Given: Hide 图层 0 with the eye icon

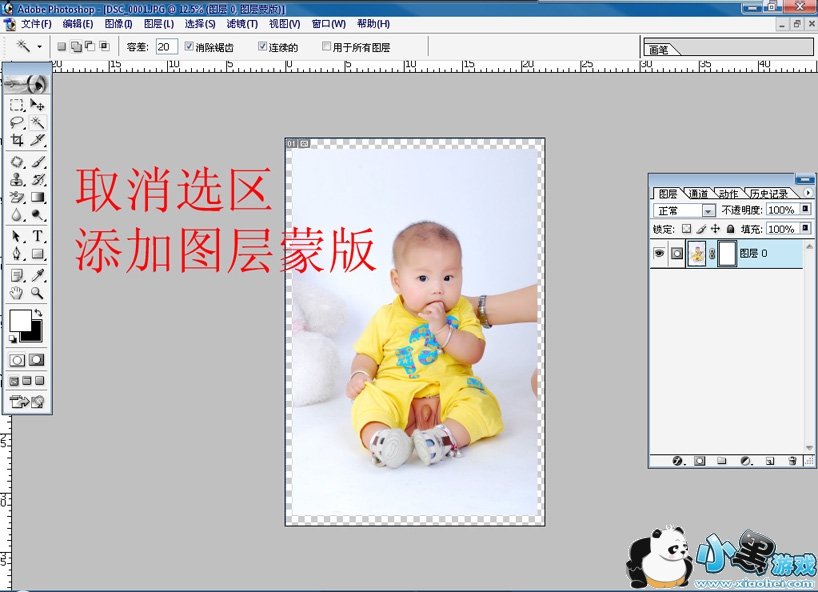Looking at the screenshot, I should [659, 253].
